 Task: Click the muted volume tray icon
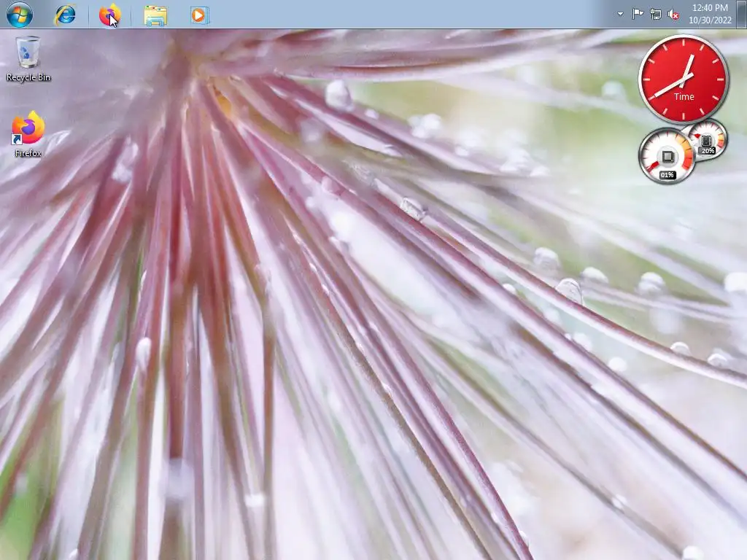click(673, 15)
